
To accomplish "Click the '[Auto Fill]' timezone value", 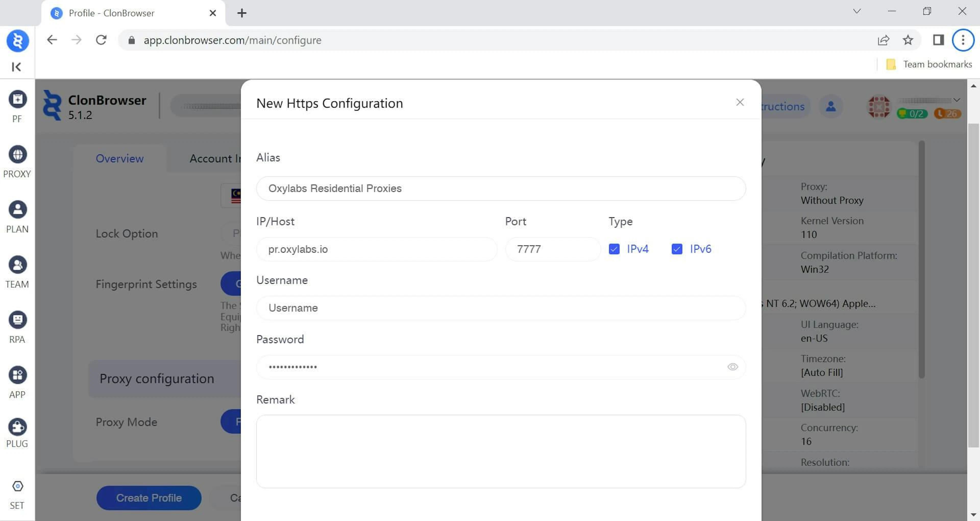I will pyautogui.click(x=822, y=372).
